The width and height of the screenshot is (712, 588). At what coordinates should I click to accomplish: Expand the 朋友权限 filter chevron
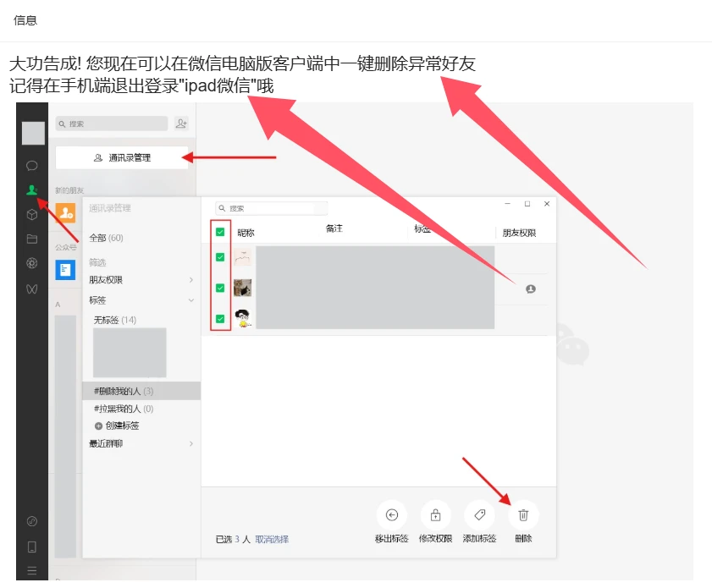[191, 280]
